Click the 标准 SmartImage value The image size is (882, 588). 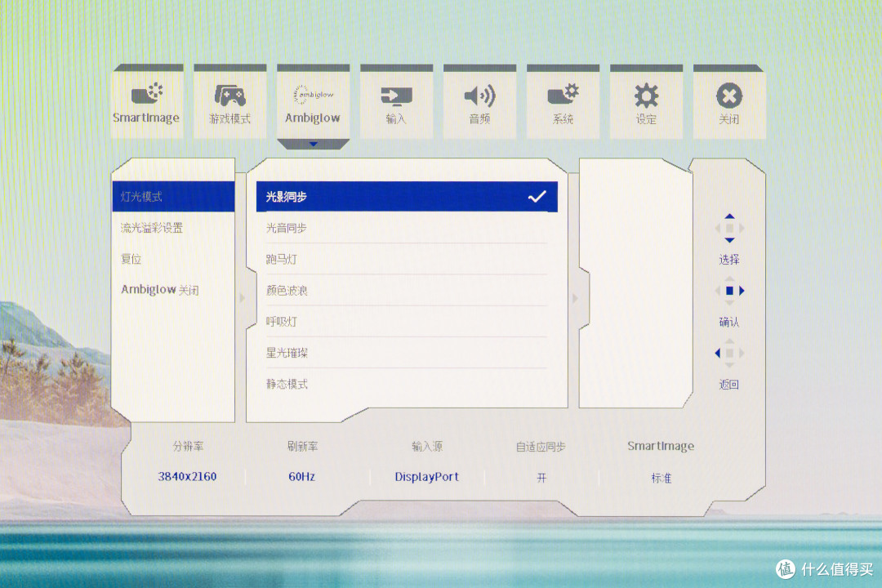pos(661,478)
